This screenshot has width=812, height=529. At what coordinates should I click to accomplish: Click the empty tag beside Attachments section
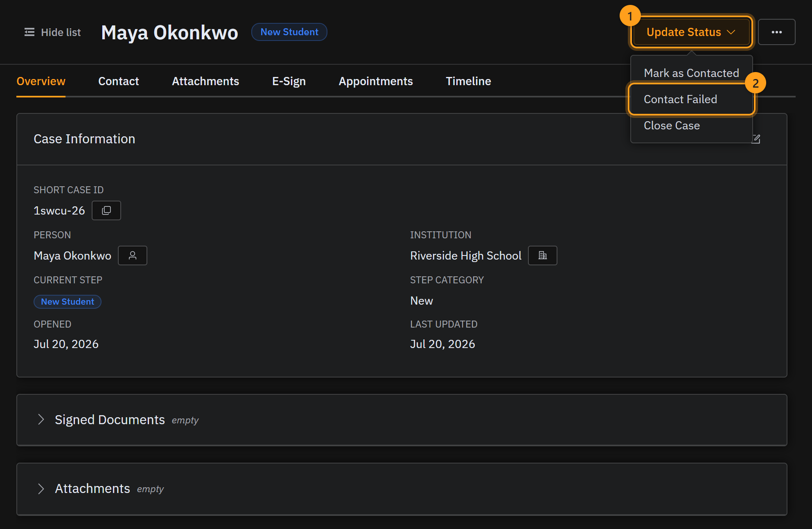pyautogui.click(x=150, y=489)
